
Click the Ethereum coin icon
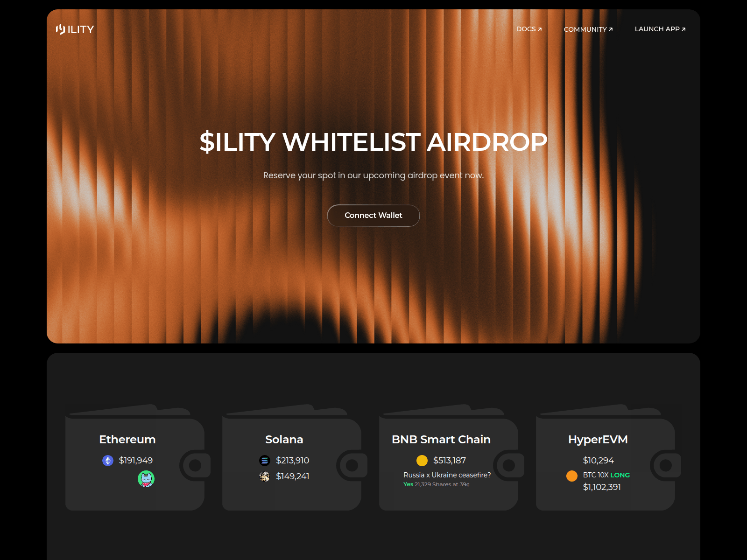point(108,461)
